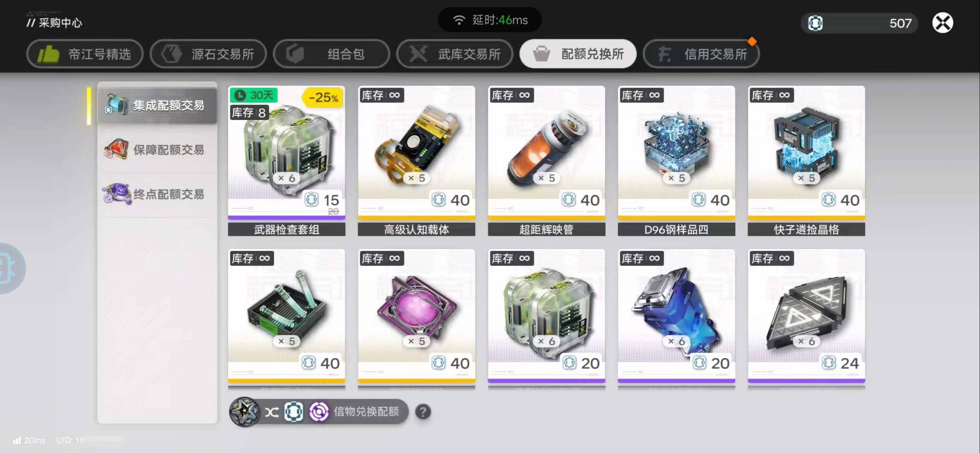Select 保障配额交易 in the sidebar
The height and width of the screenshot is (453, 980).
pyautogui.click(x=157, y=150)
